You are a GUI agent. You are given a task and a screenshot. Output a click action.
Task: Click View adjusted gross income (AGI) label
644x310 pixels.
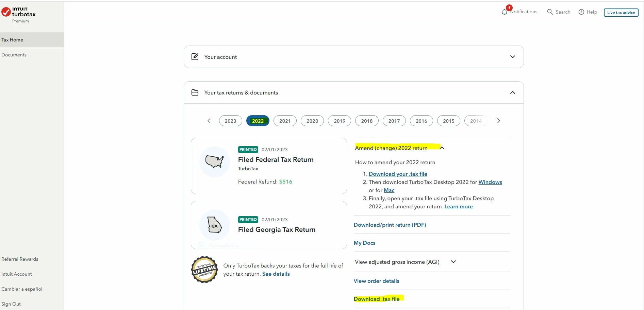397,262
